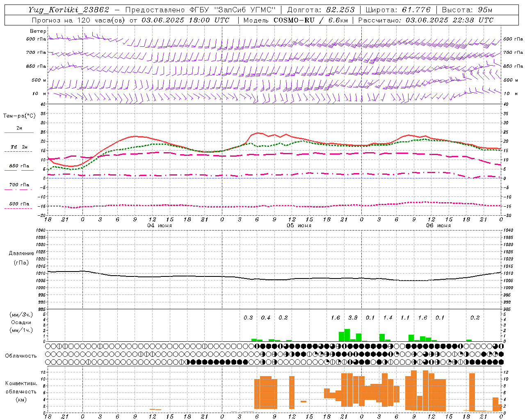
Task: Click the '06 июня' date label
Action: (x=438, y=226)
